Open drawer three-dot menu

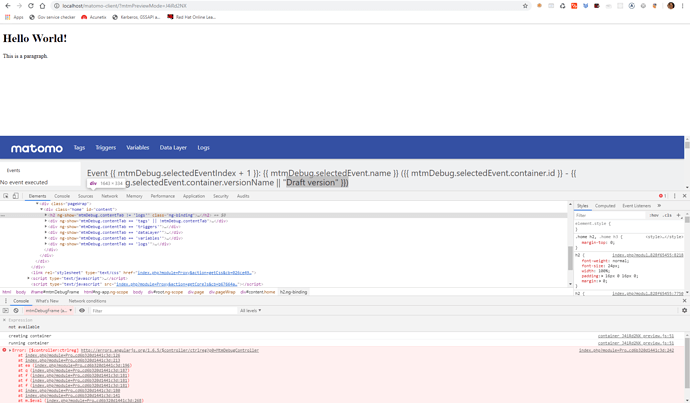6,301
